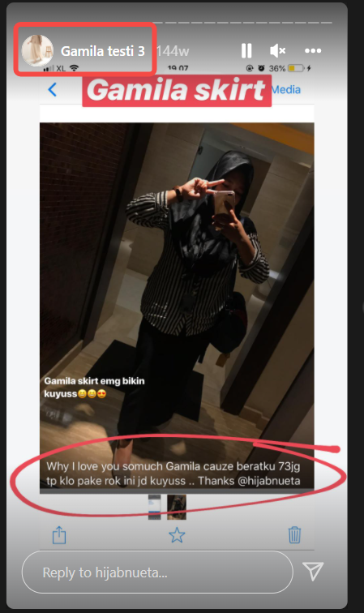Open the Gamila testi 3 highlight name
This screenshot has width=364, height=613.
(x=103, y=51)
